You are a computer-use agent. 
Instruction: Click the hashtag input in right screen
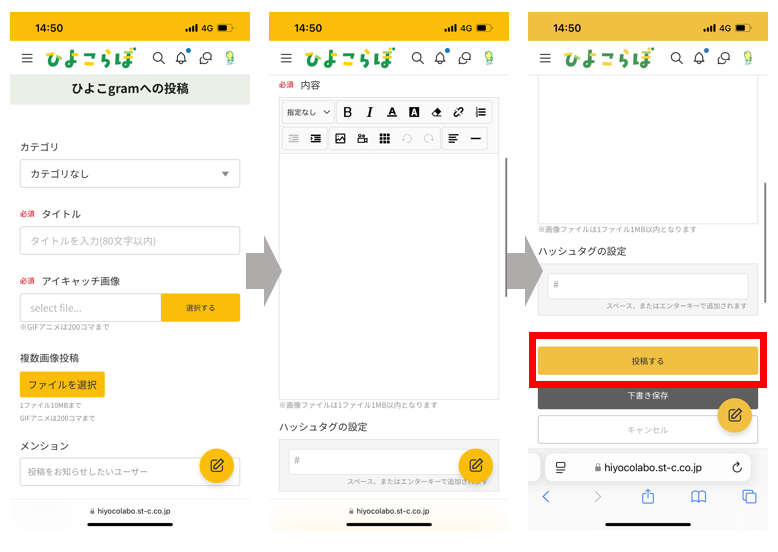point(648,285)
